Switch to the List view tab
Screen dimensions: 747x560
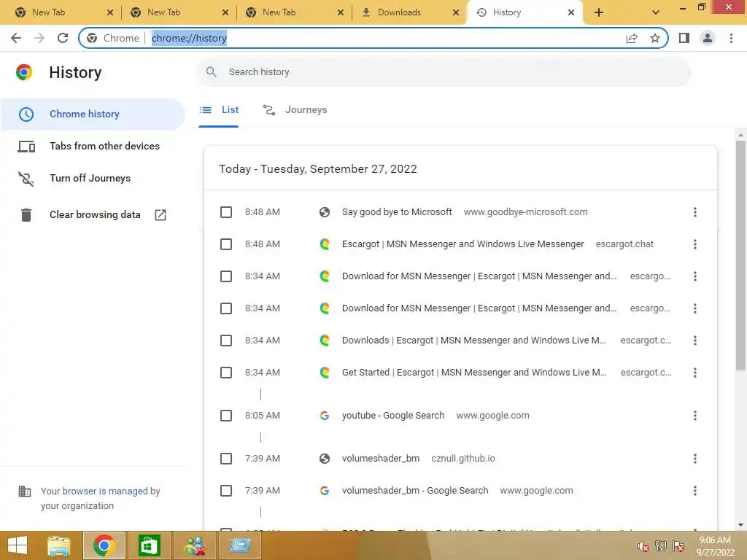pyautogui.click(x=219, y=110)
